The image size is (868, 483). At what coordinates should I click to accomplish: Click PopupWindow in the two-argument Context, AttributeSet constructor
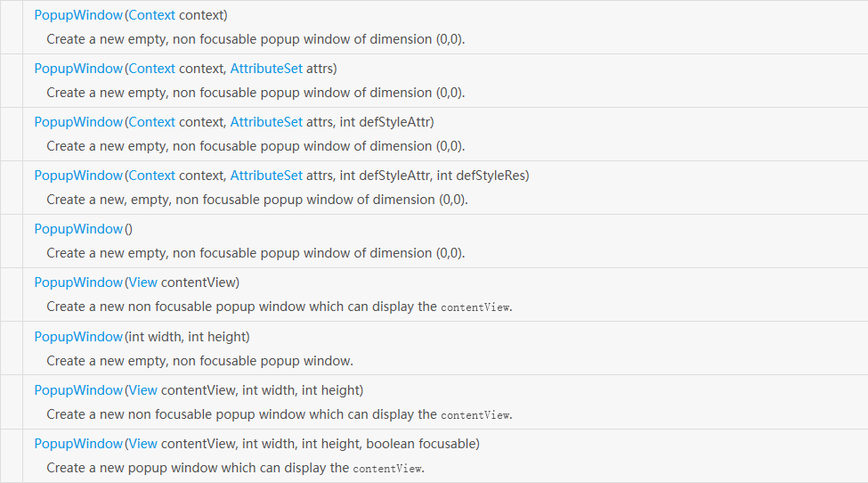(x=78, y=69)
